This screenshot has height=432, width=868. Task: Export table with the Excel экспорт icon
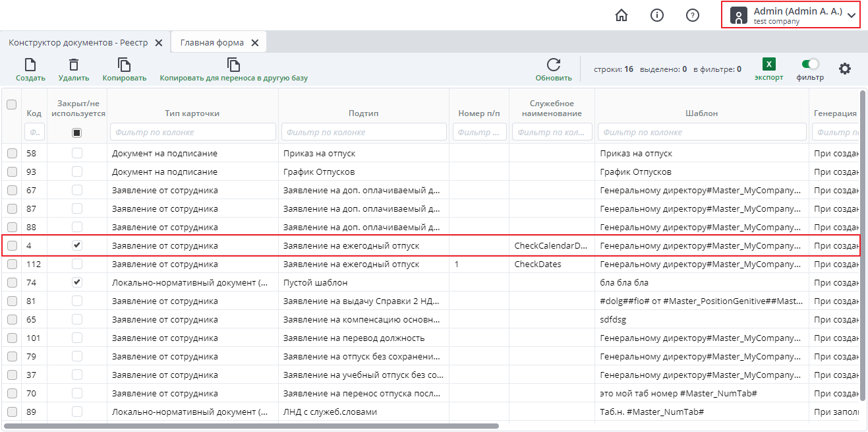768,65
